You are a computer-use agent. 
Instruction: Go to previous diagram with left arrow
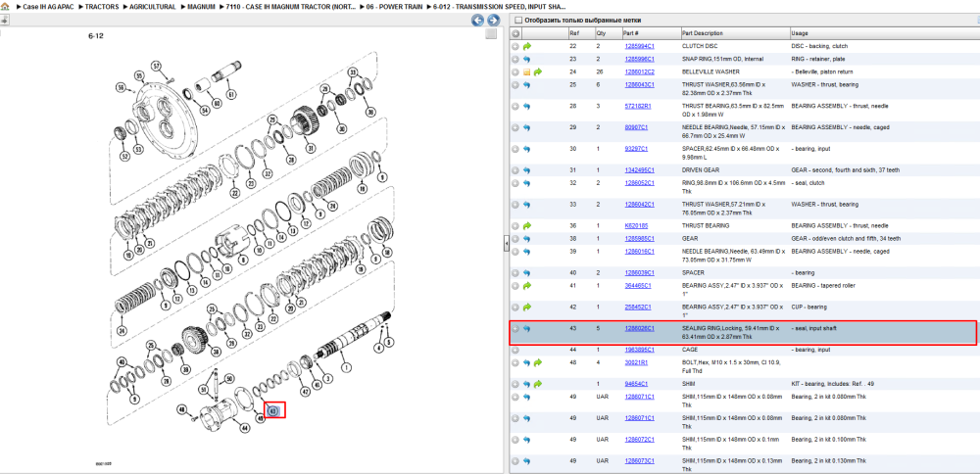click(x=478, y=20)
